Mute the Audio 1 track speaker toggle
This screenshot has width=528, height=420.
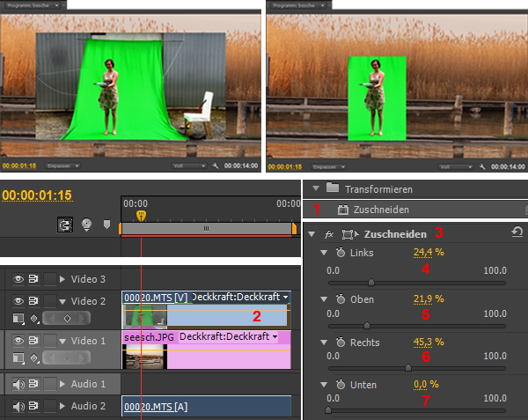click(18, 384)
